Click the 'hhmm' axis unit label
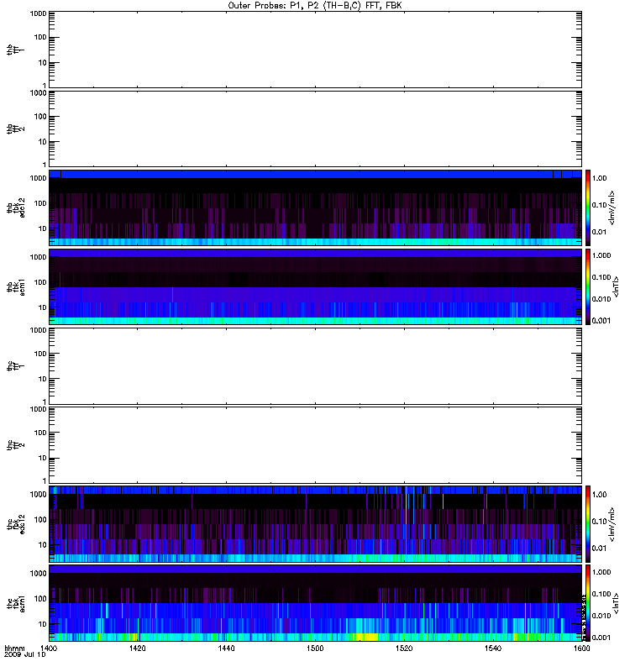 tap(14, 648)
